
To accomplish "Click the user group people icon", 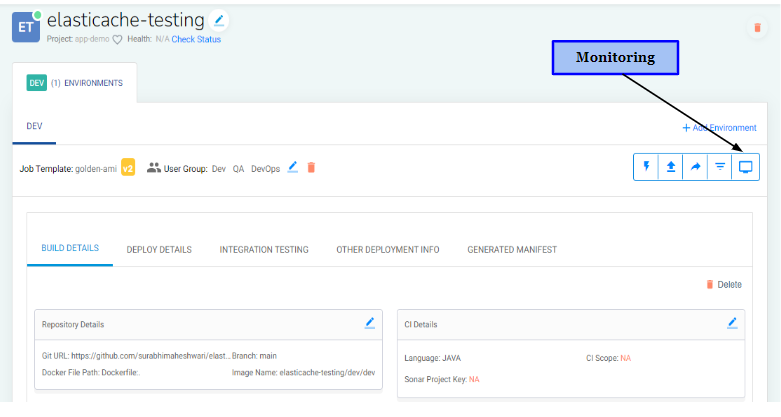I will pyautogui.click(x=153, y=168).
